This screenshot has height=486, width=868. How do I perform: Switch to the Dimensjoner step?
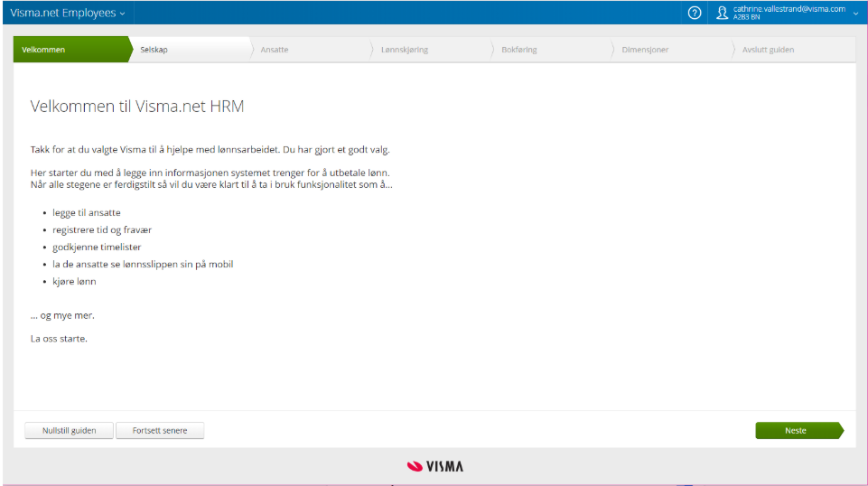(673, 50)
